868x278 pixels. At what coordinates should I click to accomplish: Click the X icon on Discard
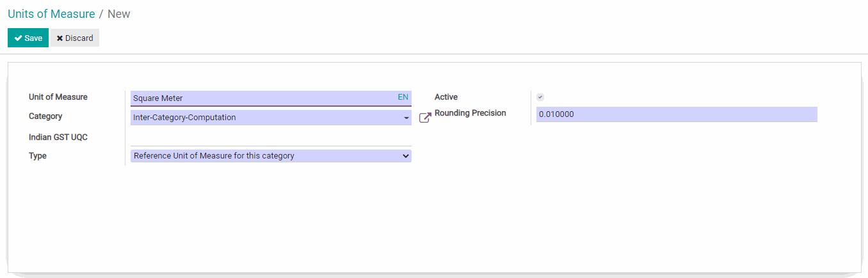click(x=60, y=38)
